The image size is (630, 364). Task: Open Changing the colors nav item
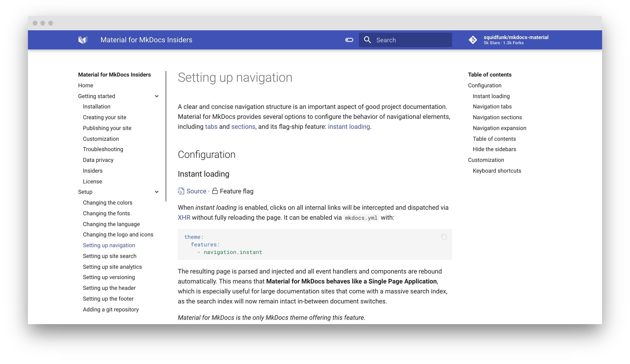tap(107, 203)
